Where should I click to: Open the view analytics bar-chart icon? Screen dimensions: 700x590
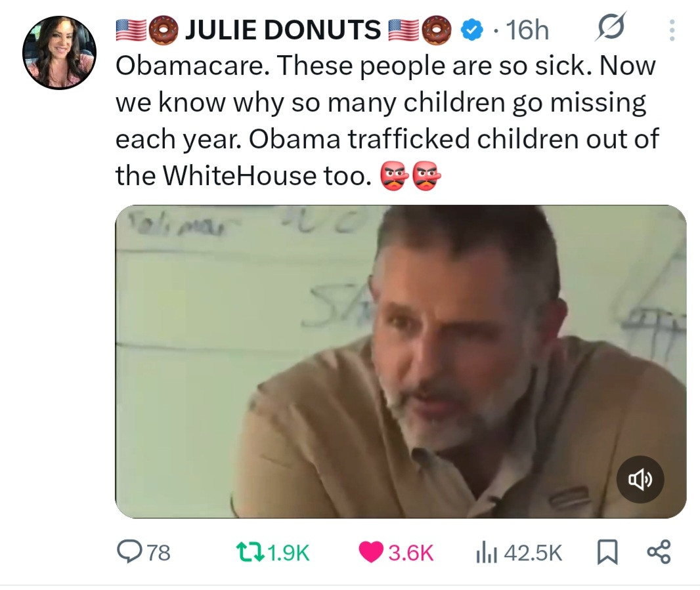(485, 552)
